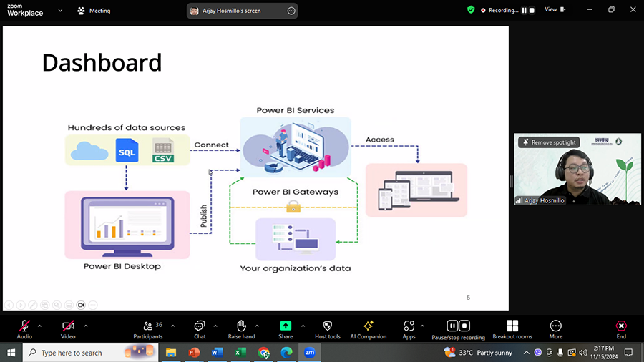The image size is (644, 362).
Task: Toggle slideshow subtitles button
Action: [69, 305]
